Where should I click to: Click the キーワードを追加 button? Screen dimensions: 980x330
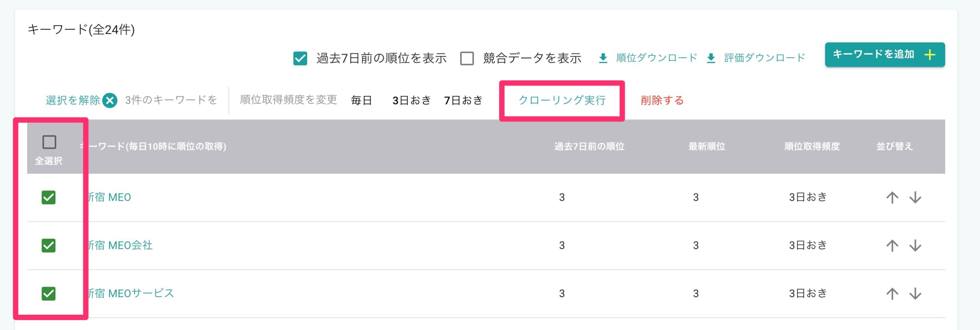[885, 55]
